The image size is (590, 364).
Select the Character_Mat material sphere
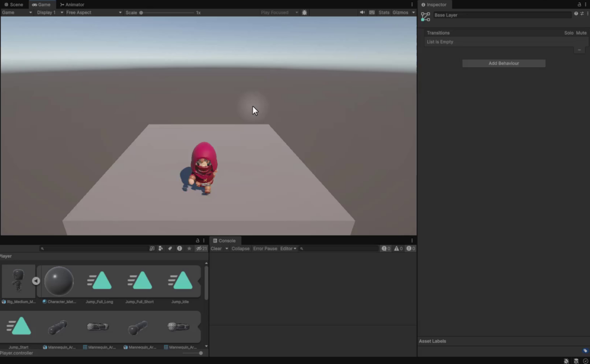point(59,281)
